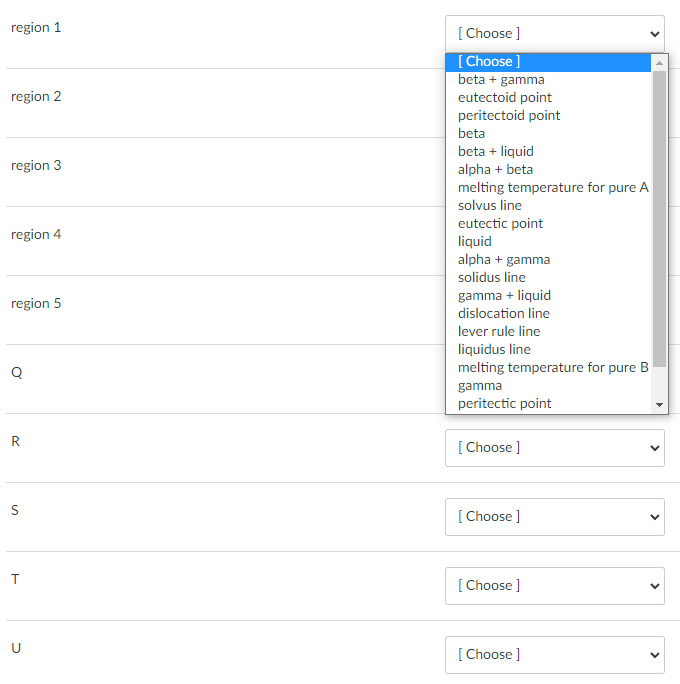680x684 pixels.
Task: Choose 'liquidus line' in dropdown list
Action: point(494,349)
